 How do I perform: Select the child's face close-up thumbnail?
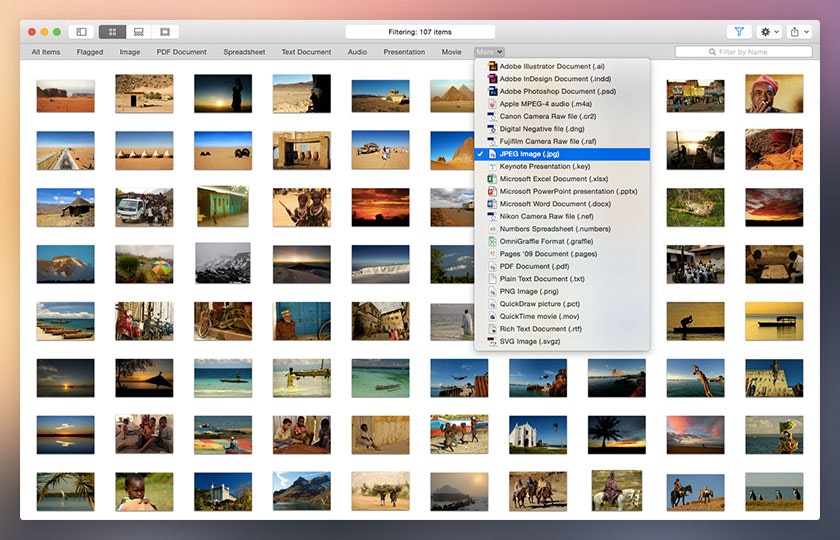pos(144,492)
